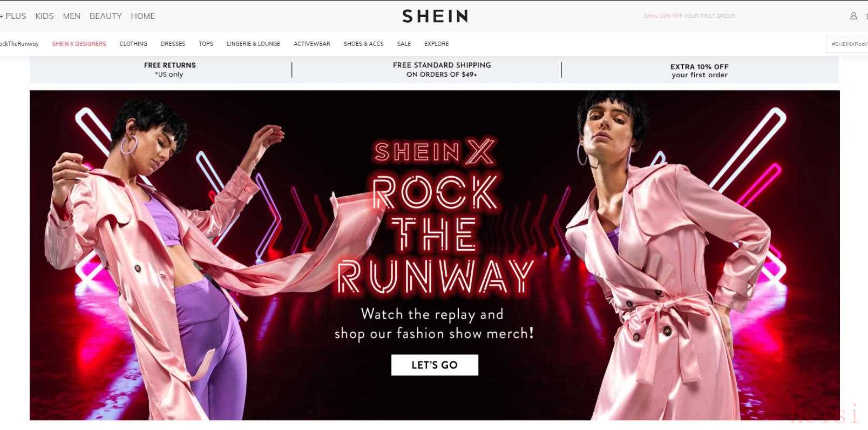The height and width of the screenshot is (430, 868).
Task: Open the user account icon
Action: pyautogui.click(x=853, y=16)
